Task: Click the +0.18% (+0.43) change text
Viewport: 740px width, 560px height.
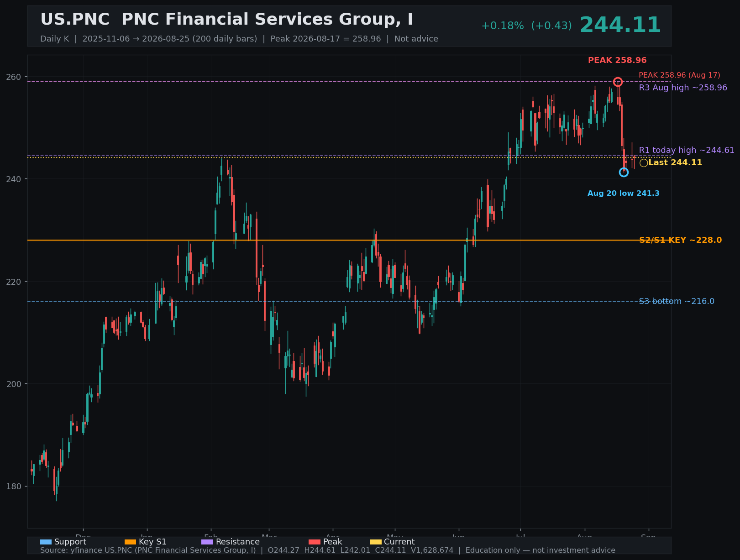Action: (x=526, y=26)
